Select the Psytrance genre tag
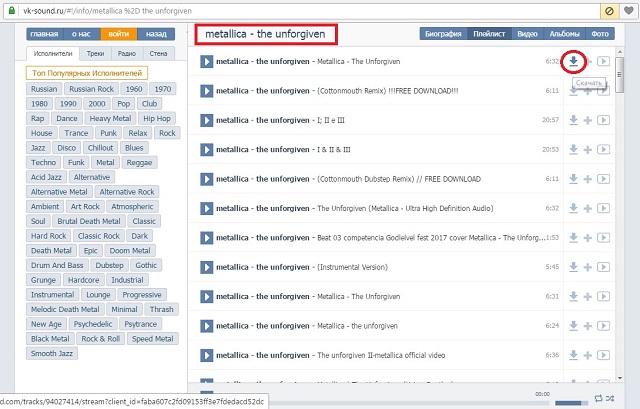The height and width of the screenshot is (409, 640). click(x=140, y=324)
